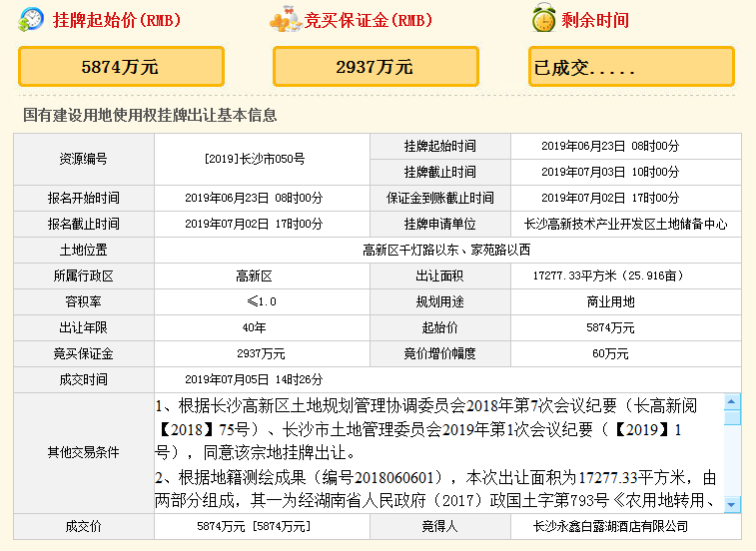Click the coins icon beside 竞买保证金
The height and width of the screenshot is (551, 756).
pos(285,19)
